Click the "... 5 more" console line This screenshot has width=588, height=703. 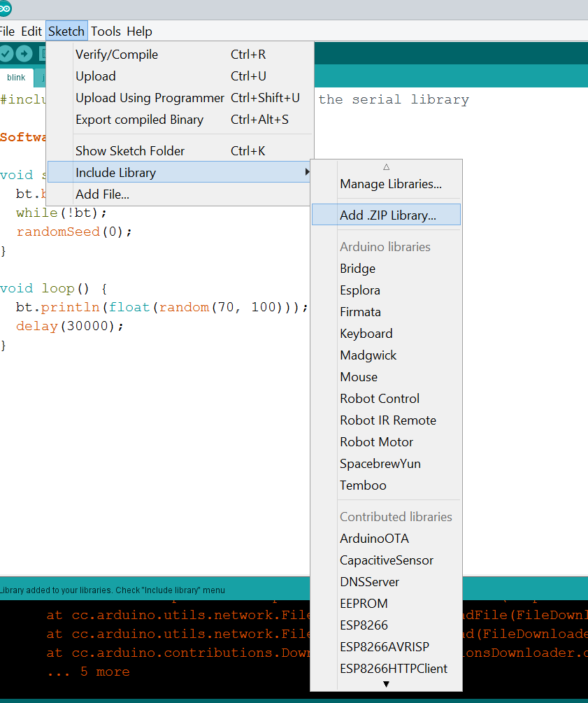tap(88, 672)
